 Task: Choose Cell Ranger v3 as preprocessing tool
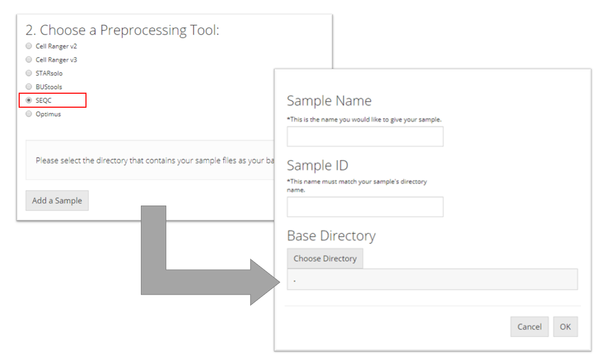(29, 60)
